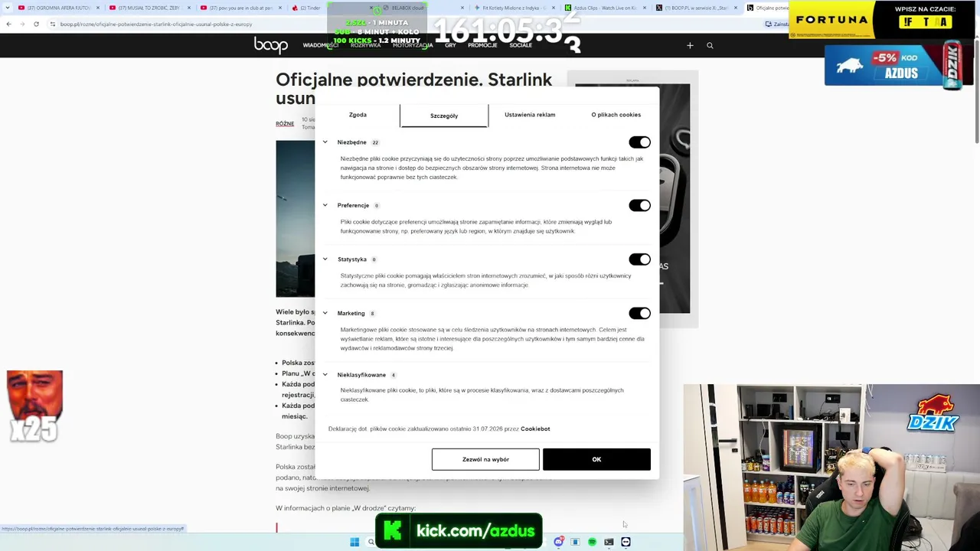Viewport: 980px width, 551px height.
Task: Go back with the browser back arrow
Action: [8, 24]
